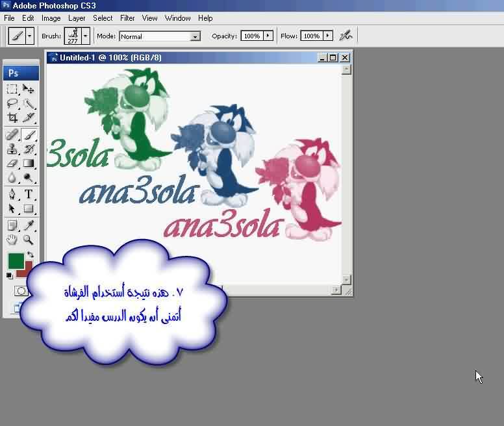Select the Eyedropper tool
This screenshot has width=504, height=426.
(29, 225)
